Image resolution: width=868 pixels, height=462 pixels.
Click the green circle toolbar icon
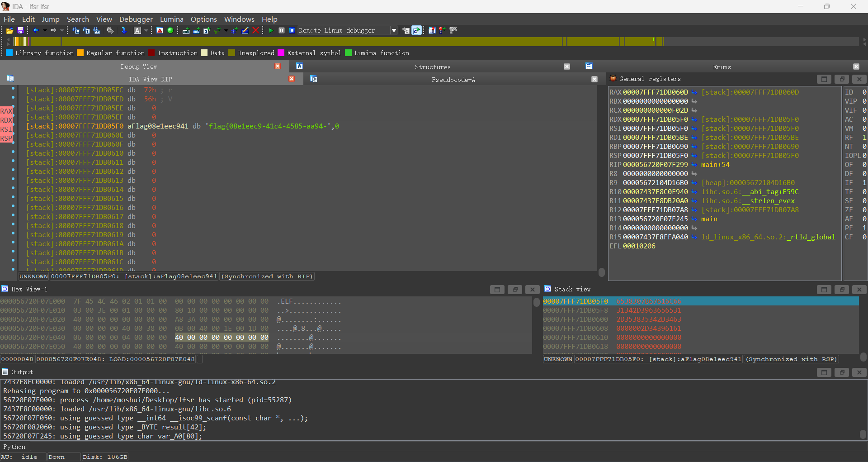170,30
